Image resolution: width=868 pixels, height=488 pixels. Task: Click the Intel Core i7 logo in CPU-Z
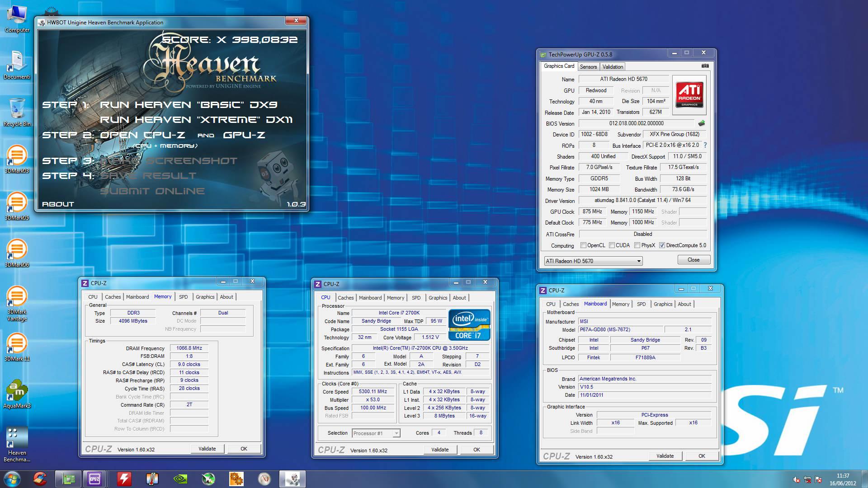tap(469, 325)
